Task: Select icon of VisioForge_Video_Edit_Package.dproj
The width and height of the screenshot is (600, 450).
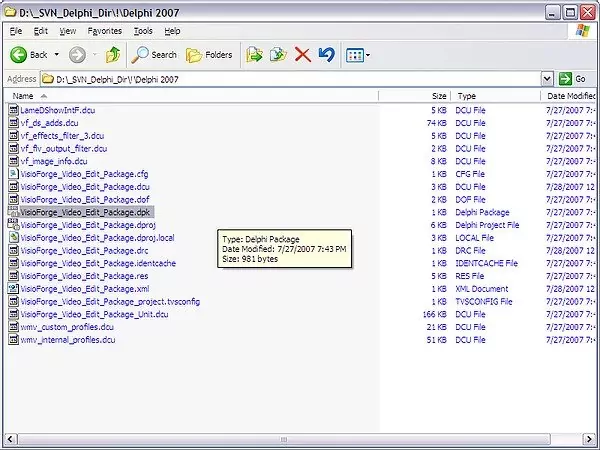Action: (x=13, y=225)
